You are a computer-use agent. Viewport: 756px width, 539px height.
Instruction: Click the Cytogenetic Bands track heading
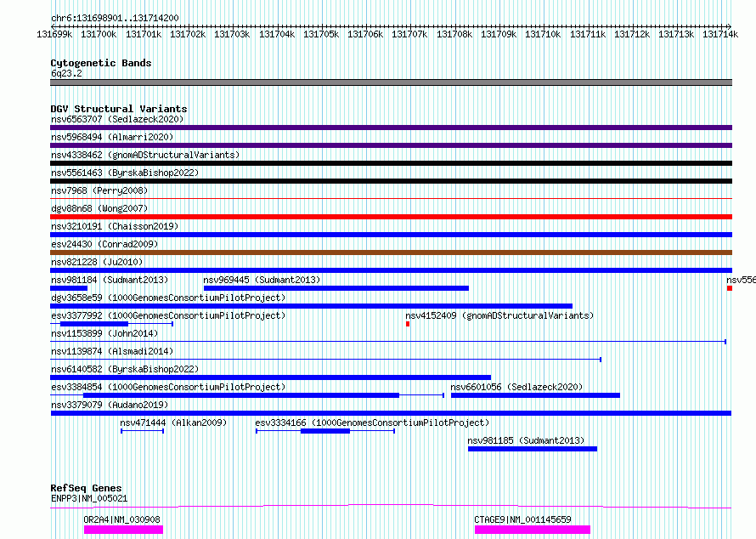[x=101, y=63]
